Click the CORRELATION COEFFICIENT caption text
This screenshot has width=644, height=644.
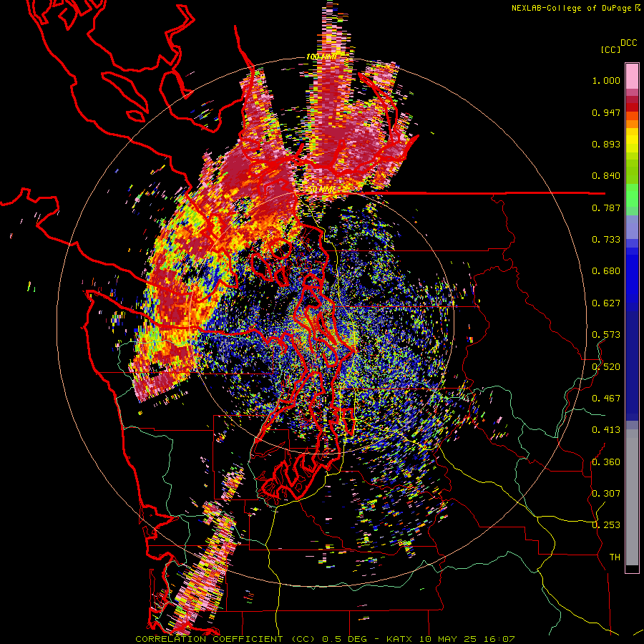tap(209, 639)
